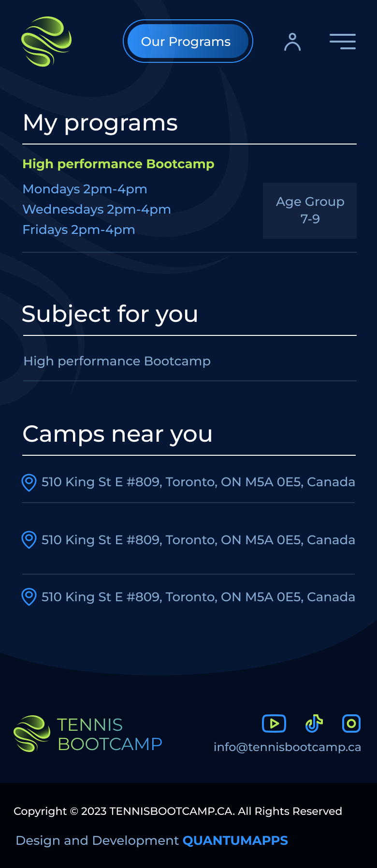Select High performance Bootcamp under Subject for you

coord(117,361)
